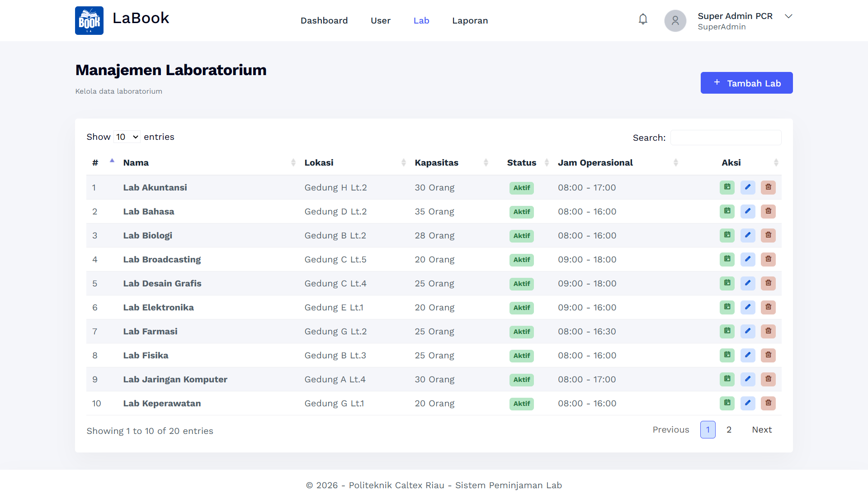Open the Show entries count dropdown
The width and height of the screenshot is (868, 500).
pos(127,137)
